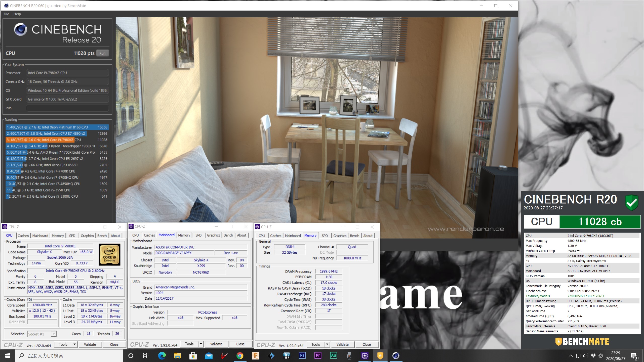Click the green BenchMate verification shield icon
644x362 pixels.
click(632, 202)
